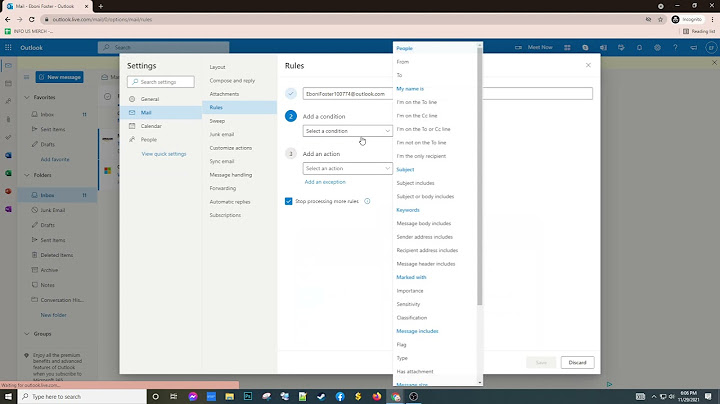720x404 pixels.
Task: Launch Firefox from the taskbar
Action: pos(377,397)
